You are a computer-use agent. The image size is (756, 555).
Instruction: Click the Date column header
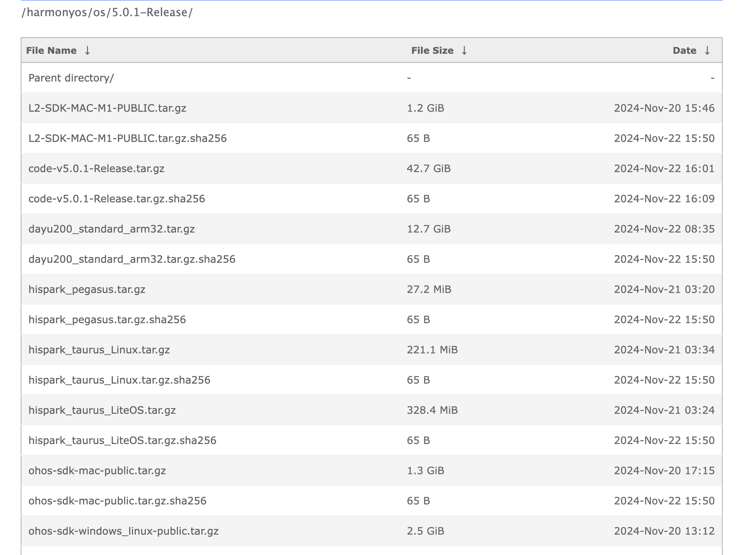(x=684, y=51)
